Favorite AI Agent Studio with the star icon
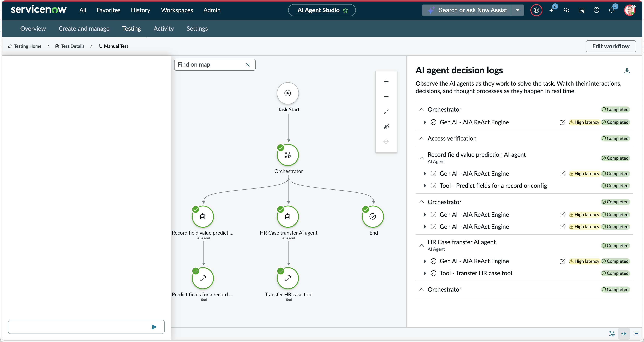The width and height of the screenshot is (644, 342). [x=346, y=10]
